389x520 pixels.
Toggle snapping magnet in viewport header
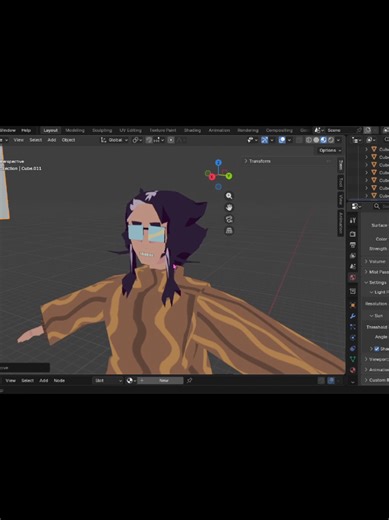(149, 140)
